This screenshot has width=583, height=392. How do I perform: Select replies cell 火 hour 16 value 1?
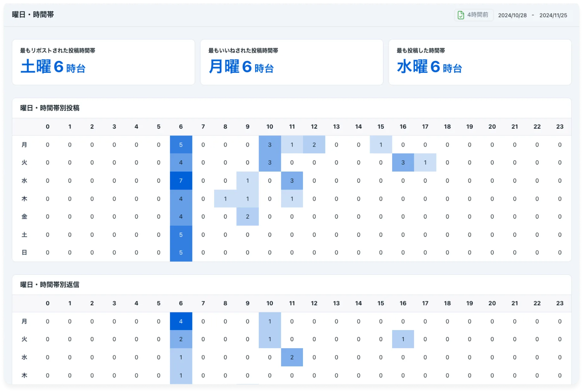tap(403, 339)
